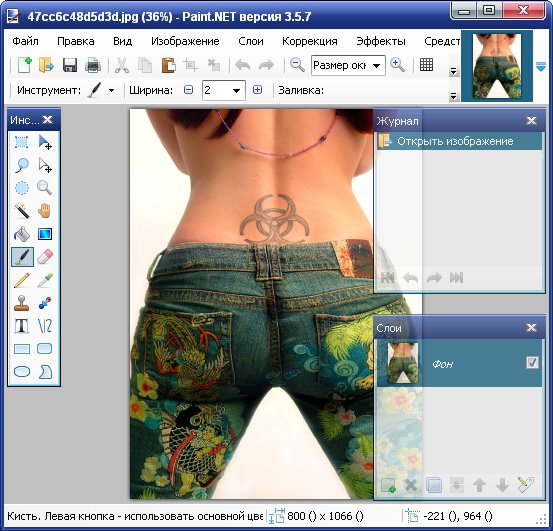The height and width of the screenshot is (531, 553).
Task: Select the Color Picker eyedropper tool
Action: click(x=45, y=280)
